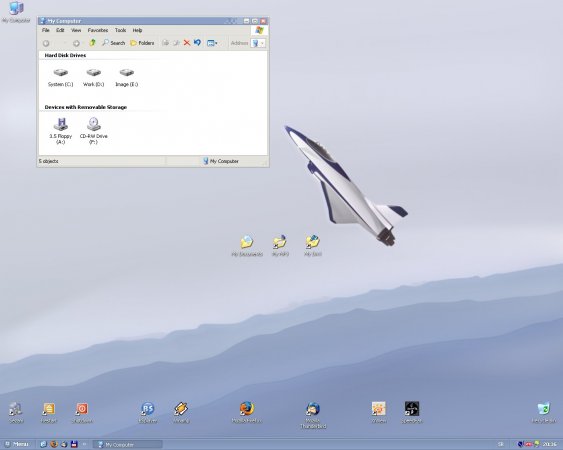Open the Image (E:) drive
Viewport: 563px width, 450px height.
pos(126,78)
